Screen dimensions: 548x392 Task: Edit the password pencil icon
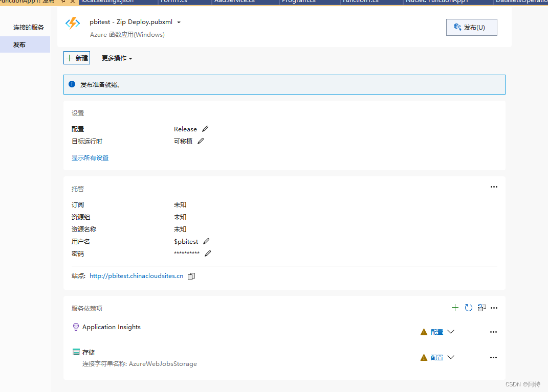[208, 253]
